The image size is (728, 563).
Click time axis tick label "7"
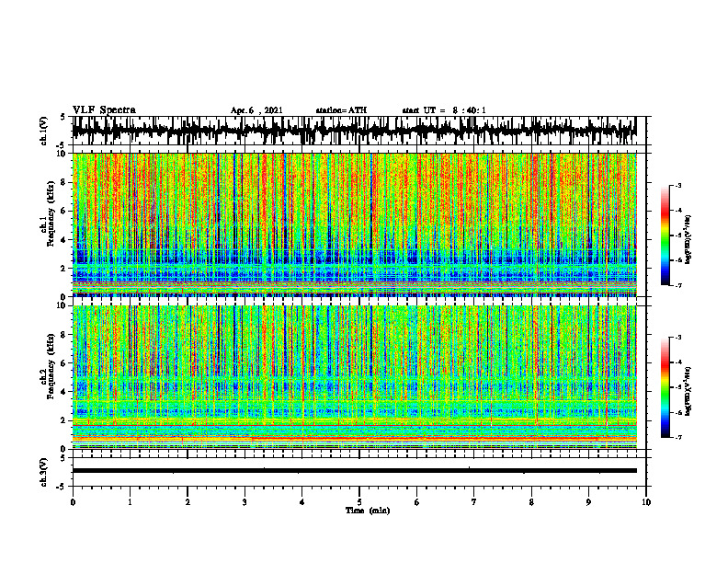pos(474,502)
